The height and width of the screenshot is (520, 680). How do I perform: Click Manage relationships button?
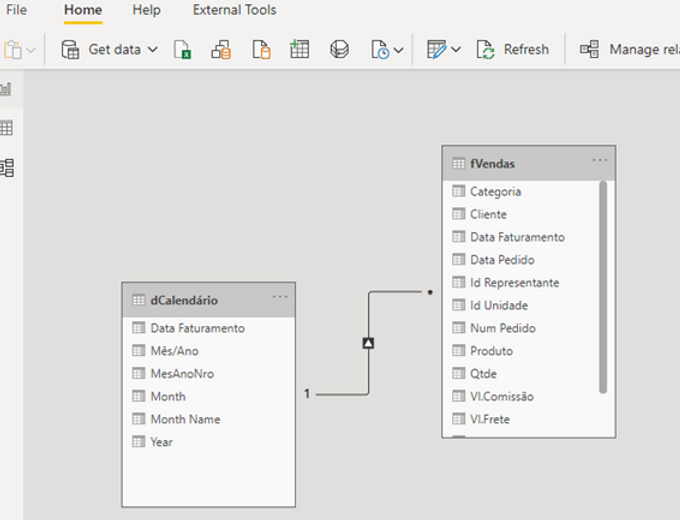[x=630, y=49]
